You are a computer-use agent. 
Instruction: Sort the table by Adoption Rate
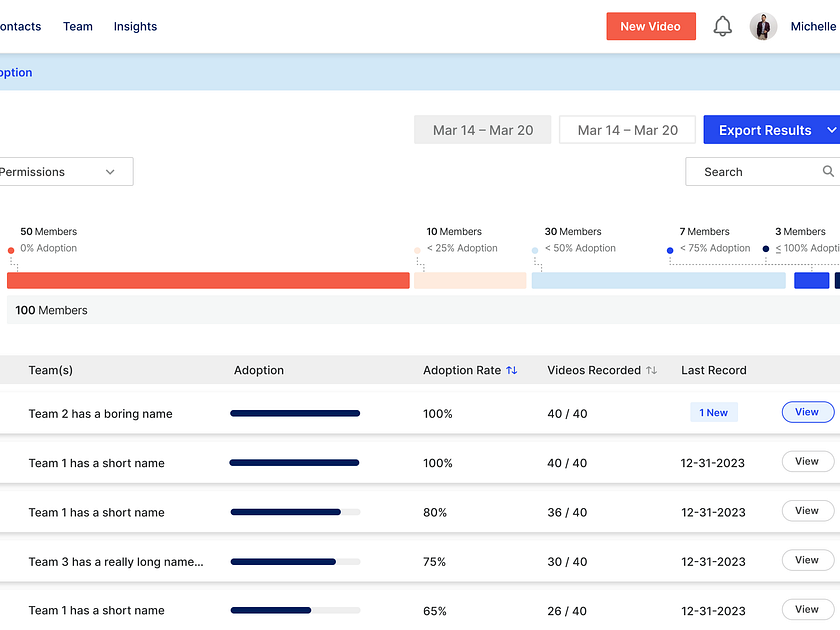click(511, 370)
